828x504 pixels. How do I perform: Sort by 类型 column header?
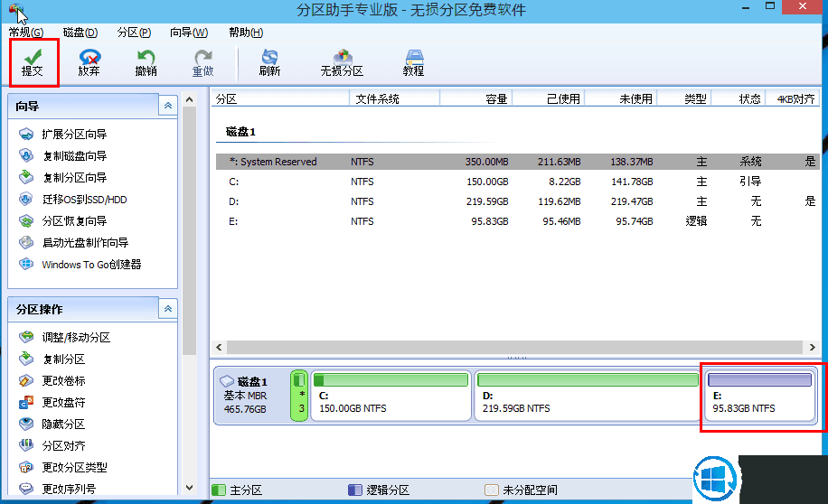[x=684, y=98]
